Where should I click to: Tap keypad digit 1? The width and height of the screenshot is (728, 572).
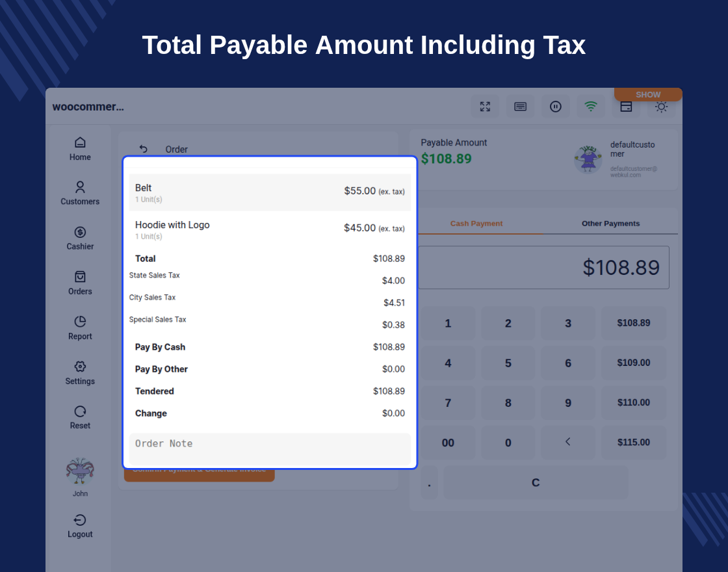pyautogui.click(x=448, y=323)
